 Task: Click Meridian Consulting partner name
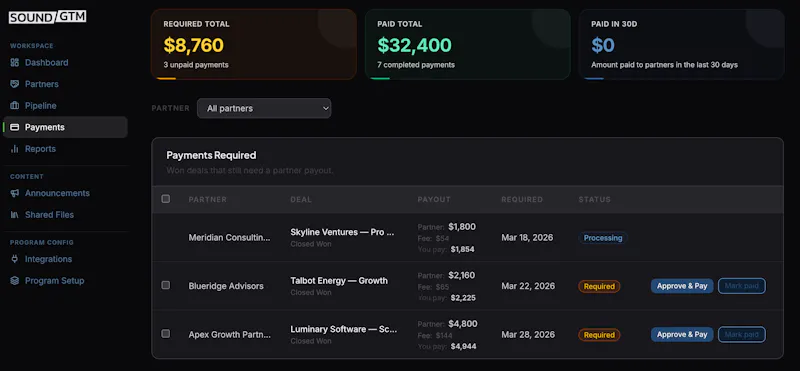point(230,237)
